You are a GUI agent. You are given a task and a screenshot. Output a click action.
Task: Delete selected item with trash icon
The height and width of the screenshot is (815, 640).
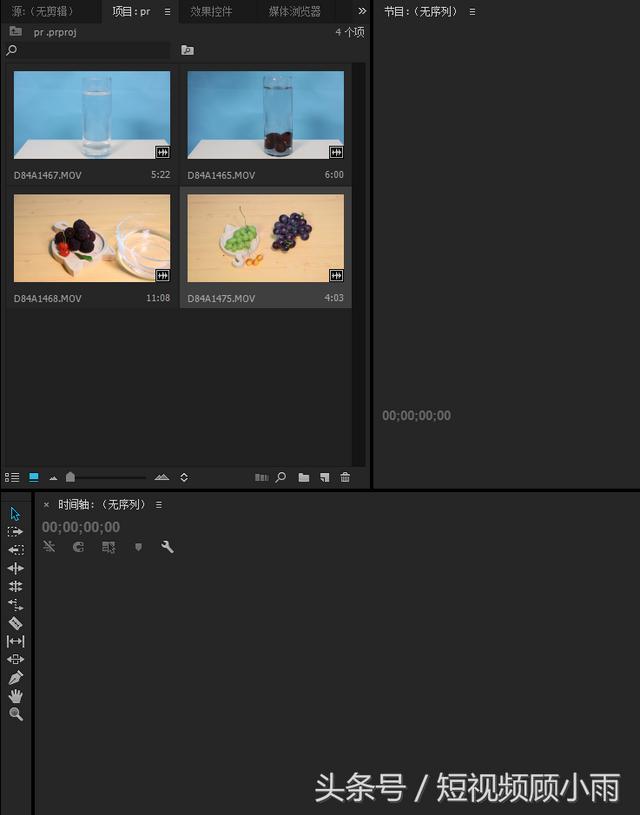pyautogui.click(x=345, y=478)
